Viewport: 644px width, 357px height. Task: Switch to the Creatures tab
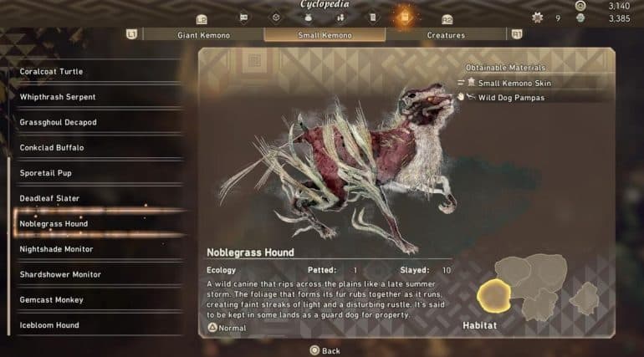(446, 35)
